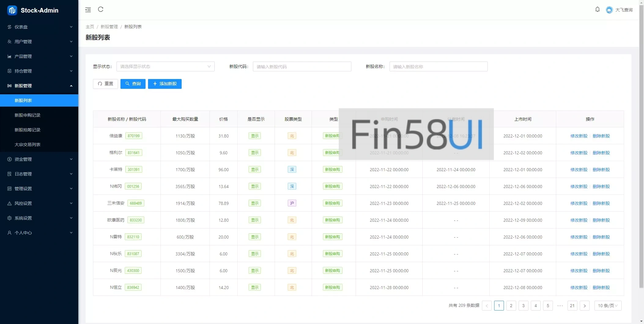Open 大宗交易列表 submenu item
This screenshot has width=644, height=324.
28,145
